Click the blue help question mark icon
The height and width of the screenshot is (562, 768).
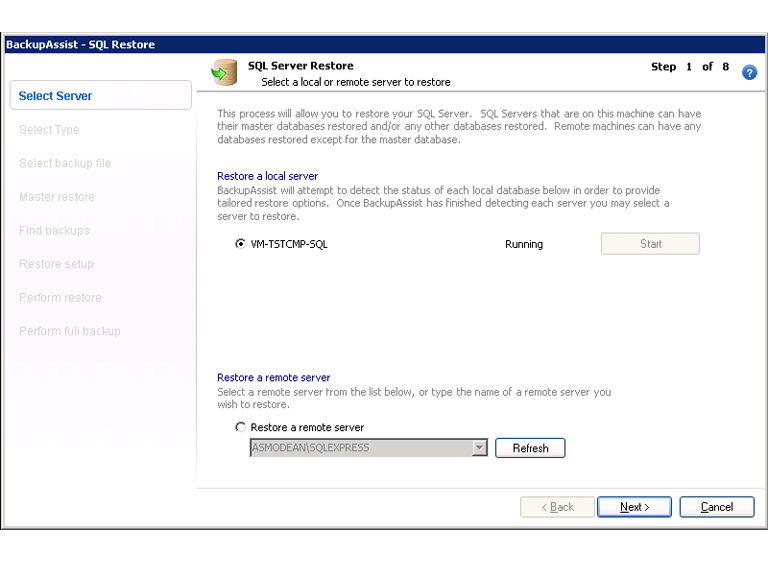tap(749, 73)
